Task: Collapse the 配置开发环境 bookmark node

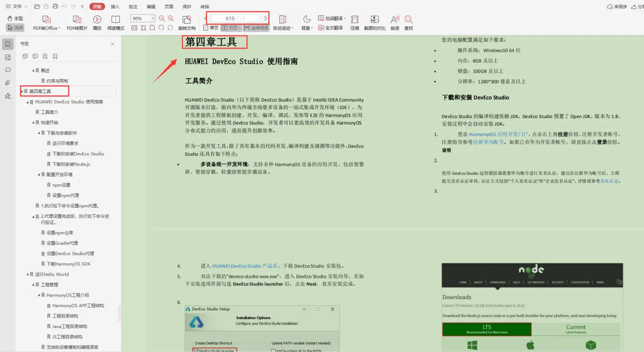Action: click(x=39, y=175)
